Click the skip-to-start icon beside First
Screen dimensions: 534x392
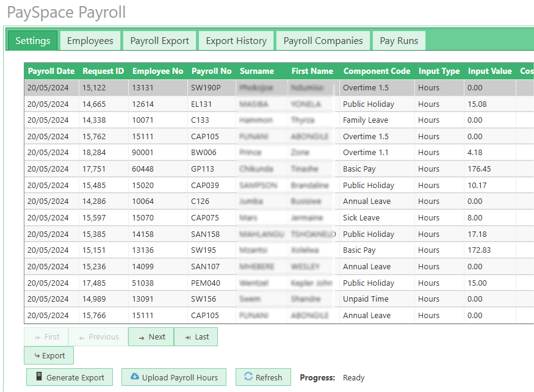pyautogui.click(x=37, y=338)
